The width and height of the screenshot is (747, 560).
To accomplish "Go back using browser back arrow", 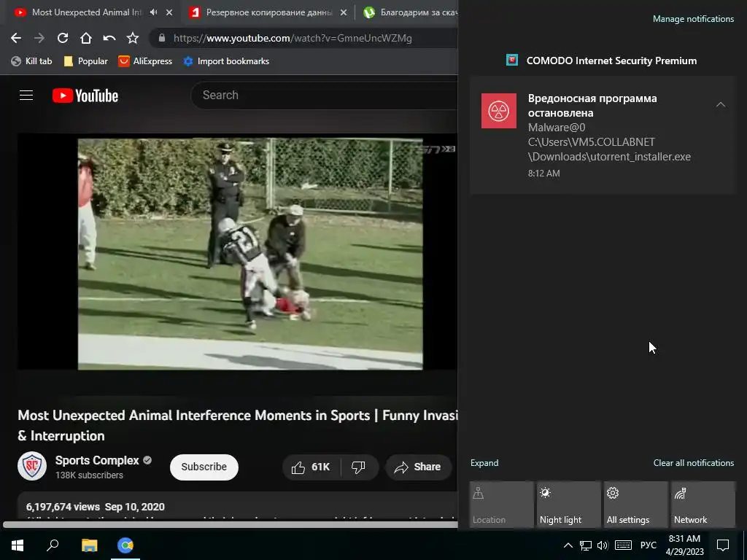I will [16, 38].
